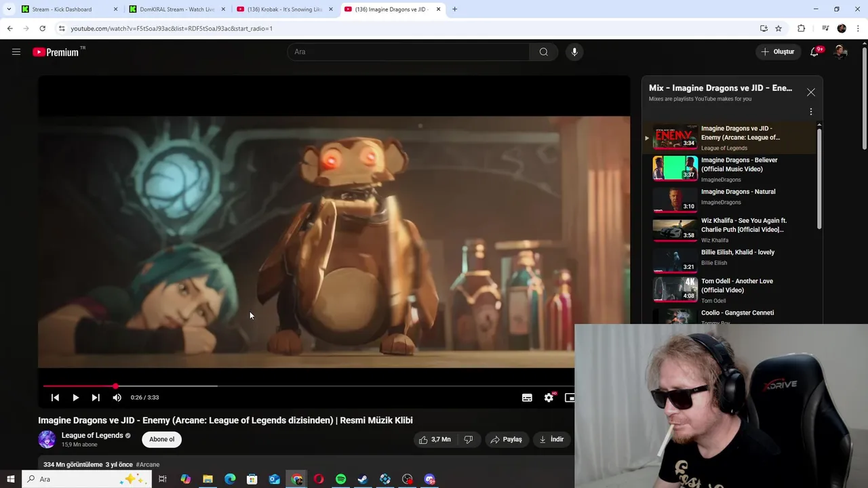Share the video via Paylaş
The height and width of the screenshot is (488, 868).
pos(506,439)
